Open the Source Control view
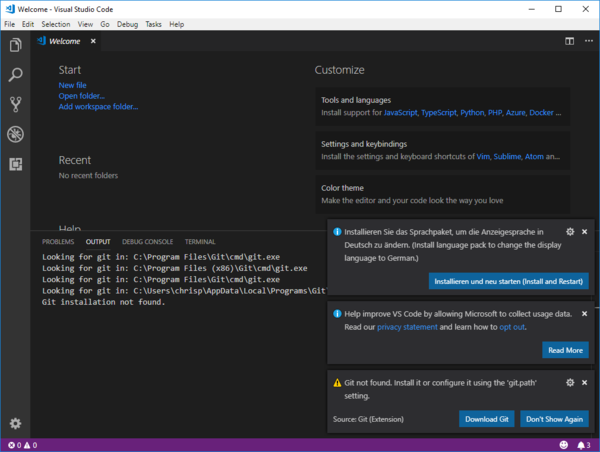 click(x=15, y=104)
